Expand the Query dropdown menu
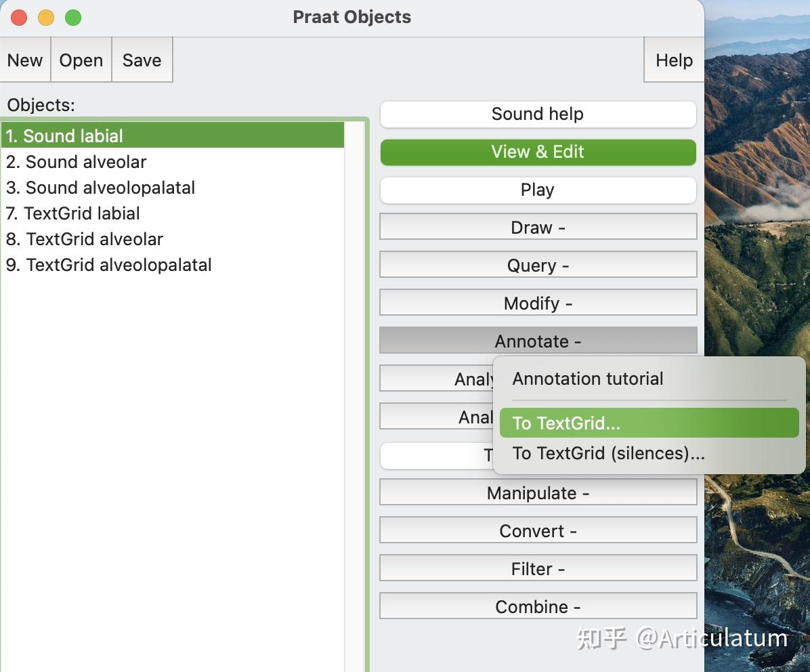 pos(538,266)
